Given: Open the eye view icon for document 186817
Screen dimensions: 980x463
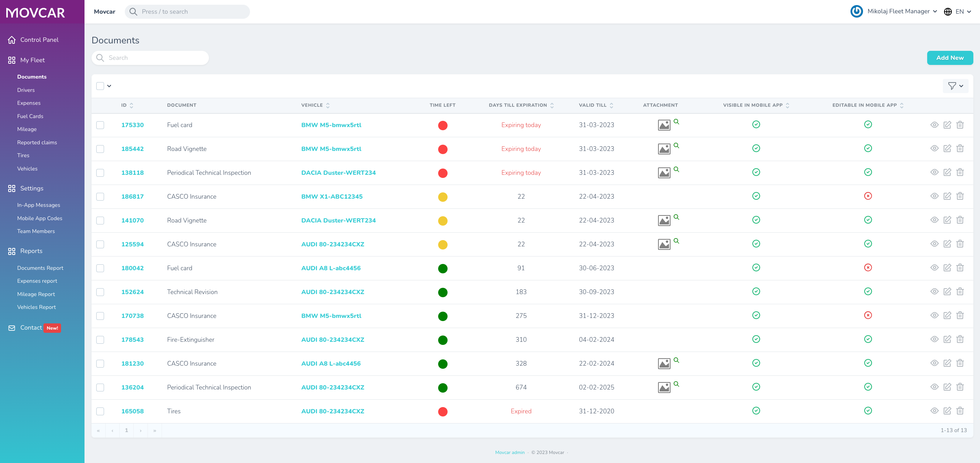Looking at the screenshot, I should click(x=934, y=196).
